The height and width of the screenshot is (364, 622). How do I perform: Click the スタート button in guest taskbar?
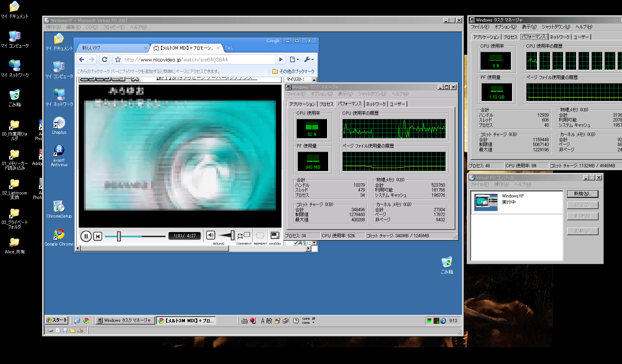pyautogui.click(x=57, y=320)
